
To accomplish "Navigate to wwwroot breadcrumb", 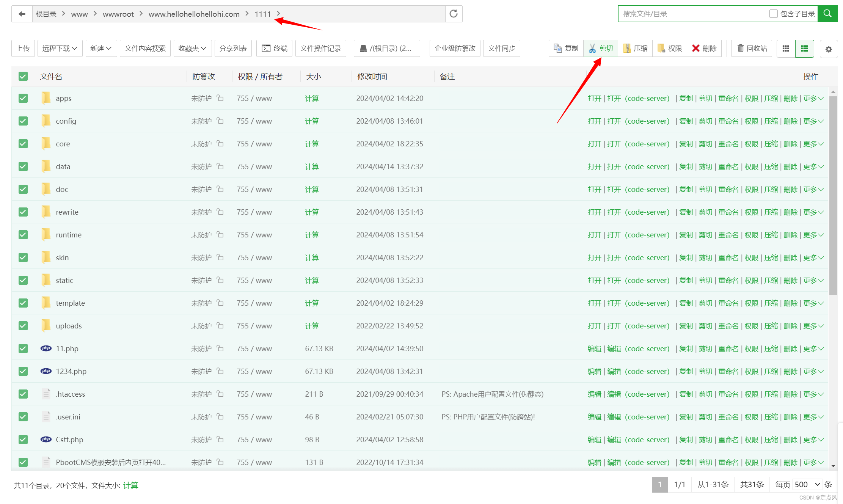I will [x=118, y=14].
